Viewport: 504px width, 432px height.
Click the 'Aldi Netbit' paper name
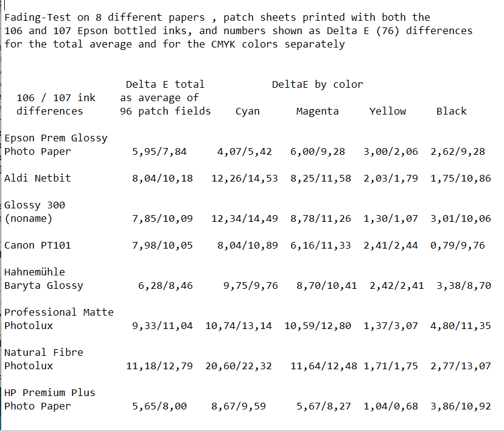(37, 178)
